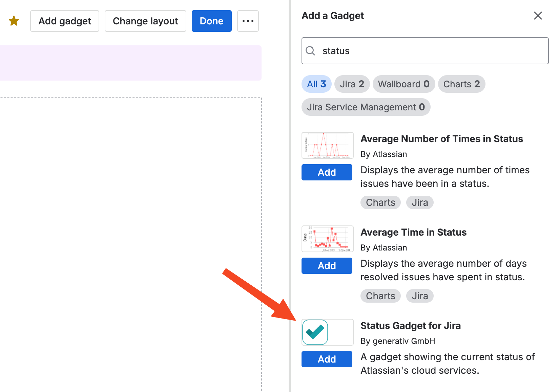Click the gold star favorite icon
Screen dimensions: 559x392
[14, 21]
